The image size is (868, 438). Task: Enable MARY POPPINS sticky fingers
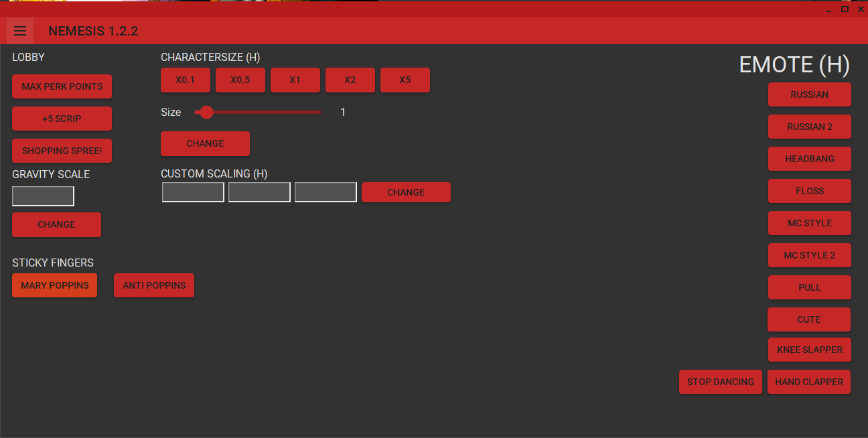tap(55, 285)
